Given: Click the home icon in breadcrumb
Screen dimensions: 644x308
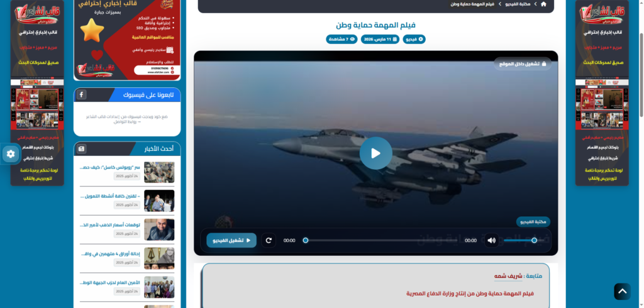Looking at the screenshot, I should (x=543, y=4).
